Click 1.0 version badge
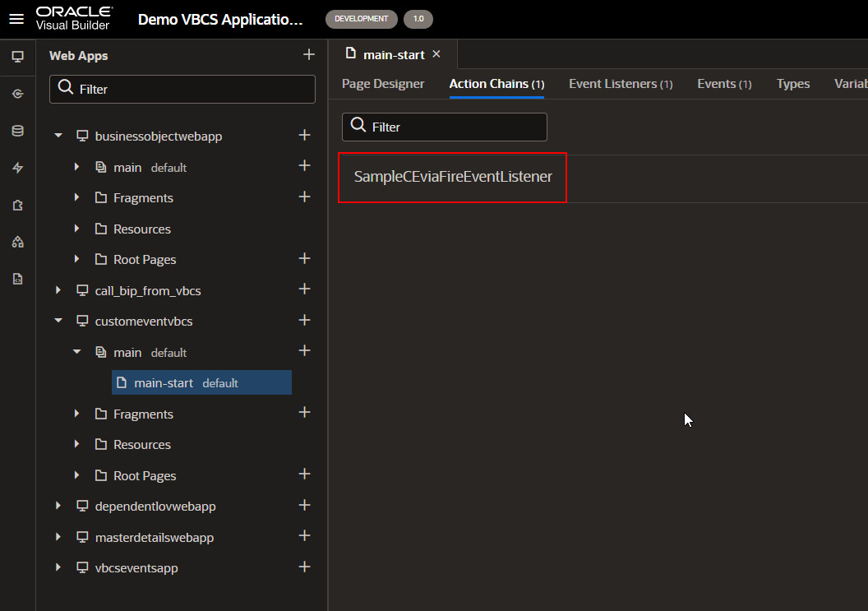868x611 pixels. [x=418, y=19]
